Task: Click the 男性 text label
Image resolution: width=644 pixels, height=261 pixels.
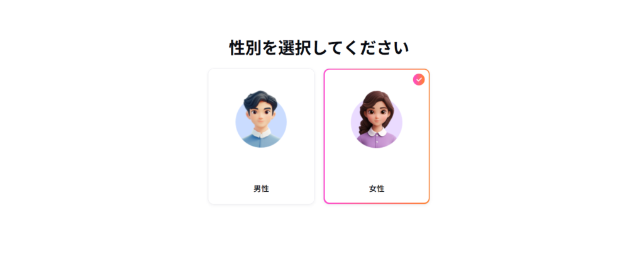Action: [261, 189]
